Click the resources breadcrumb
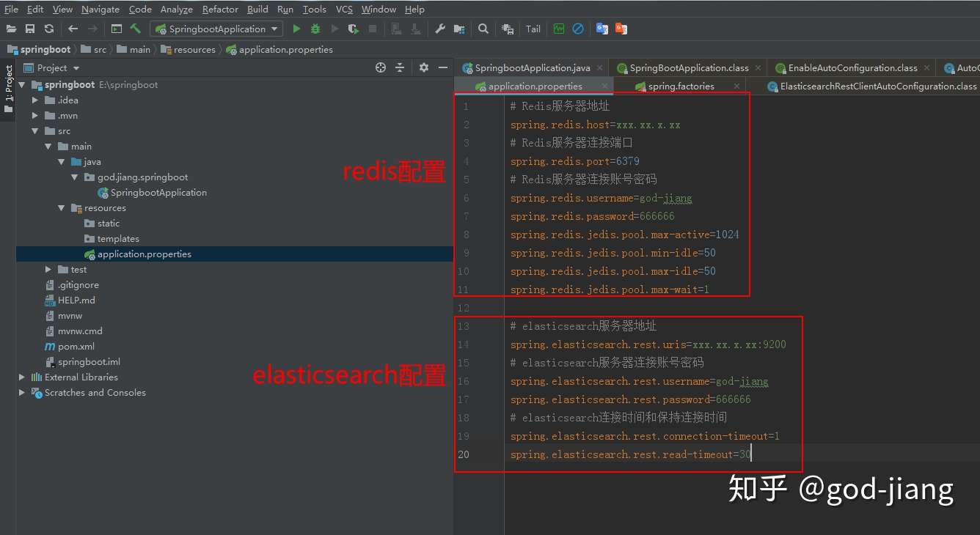This screenshot has height=535, width=980. (x=188, y=50)
